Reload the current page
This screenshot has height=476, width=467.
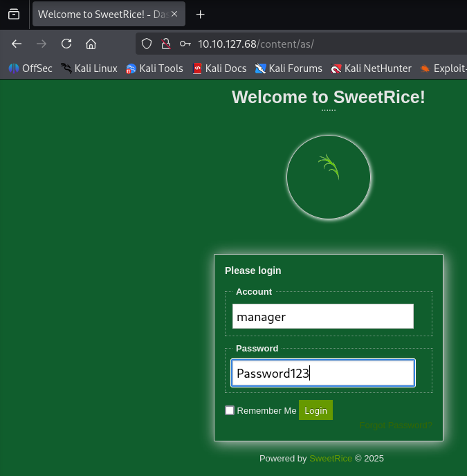pyautogui.click(x=66, y=44)
